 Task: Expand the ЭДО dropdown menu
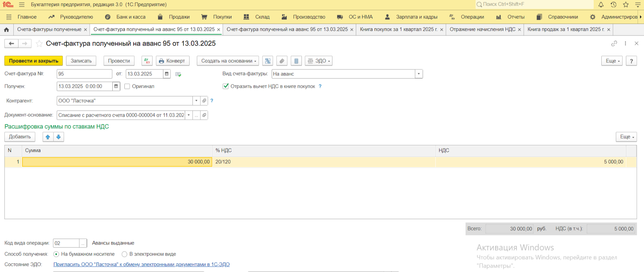click(318, 61)
